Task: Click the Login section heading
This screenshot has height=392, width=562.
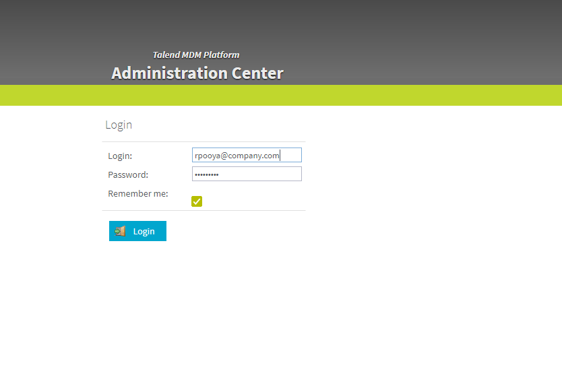Action: pos(119,125)
